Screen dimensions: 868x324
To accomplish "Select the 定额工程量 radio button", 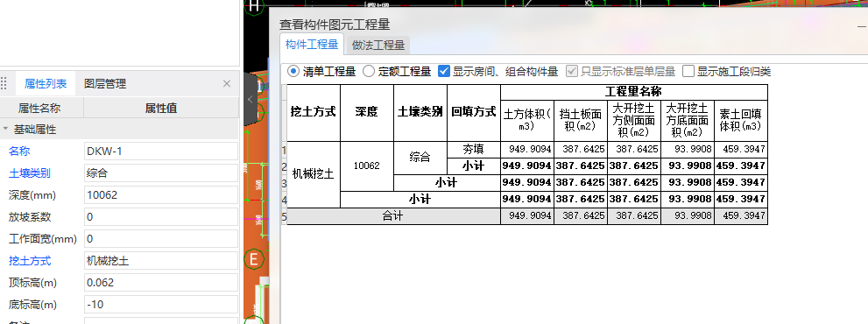I will point(368,71).
